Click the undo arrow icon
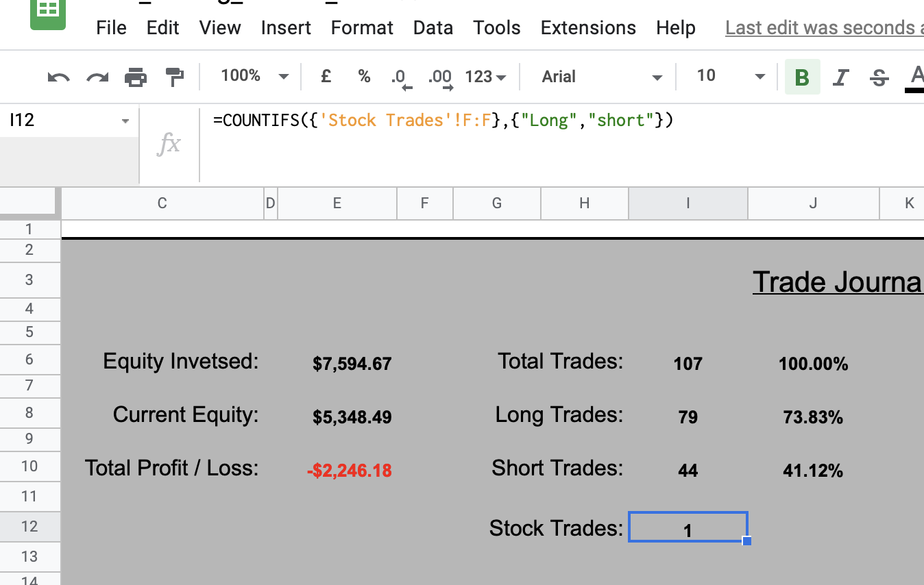Viewport: 924px width, 585px height. [x=58, y=77]
